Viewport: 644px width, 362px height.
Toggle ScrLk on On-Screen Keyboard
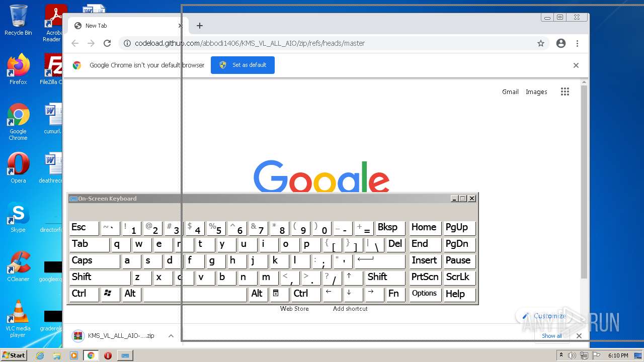point(460,278)
